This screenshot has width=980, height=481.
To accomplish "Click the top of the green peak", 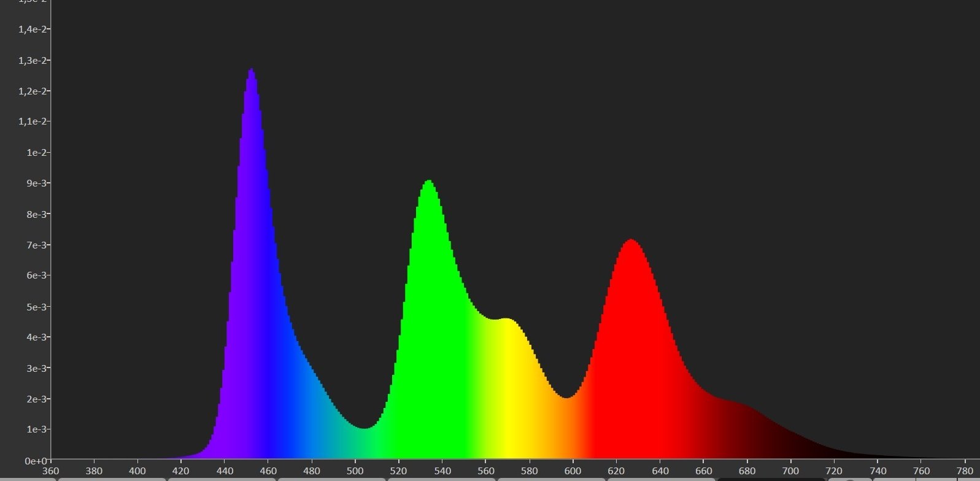I will coord(428,182).
